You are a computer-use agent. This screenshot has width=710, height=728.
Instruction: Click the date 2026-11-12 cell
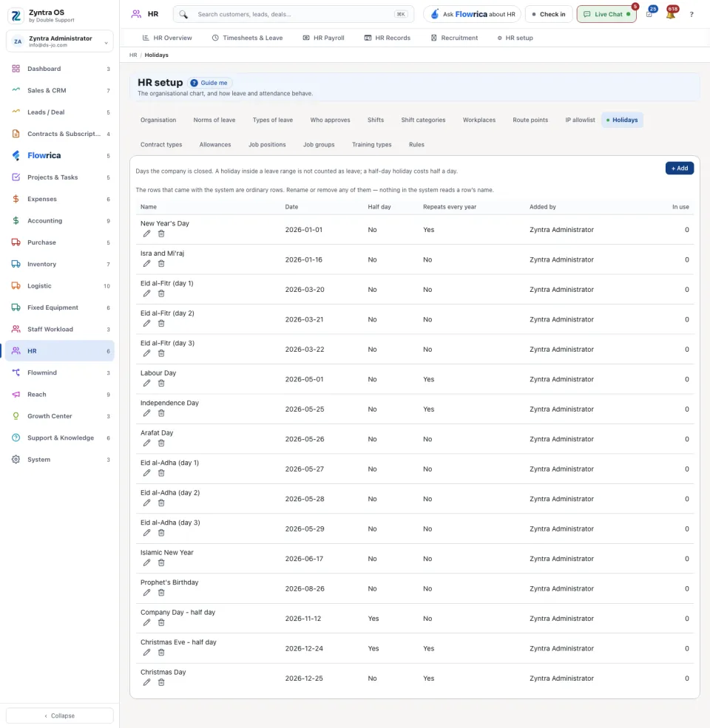303,619
